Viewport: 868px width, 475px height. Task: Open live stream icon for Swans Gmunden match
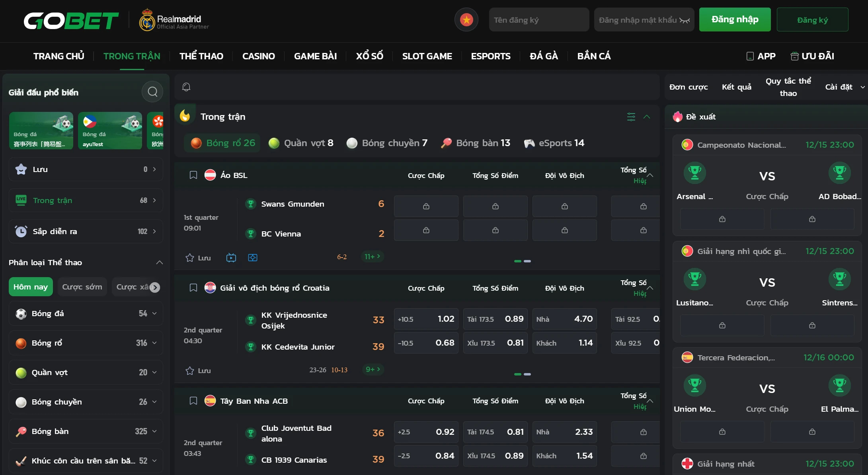point(231,258)
